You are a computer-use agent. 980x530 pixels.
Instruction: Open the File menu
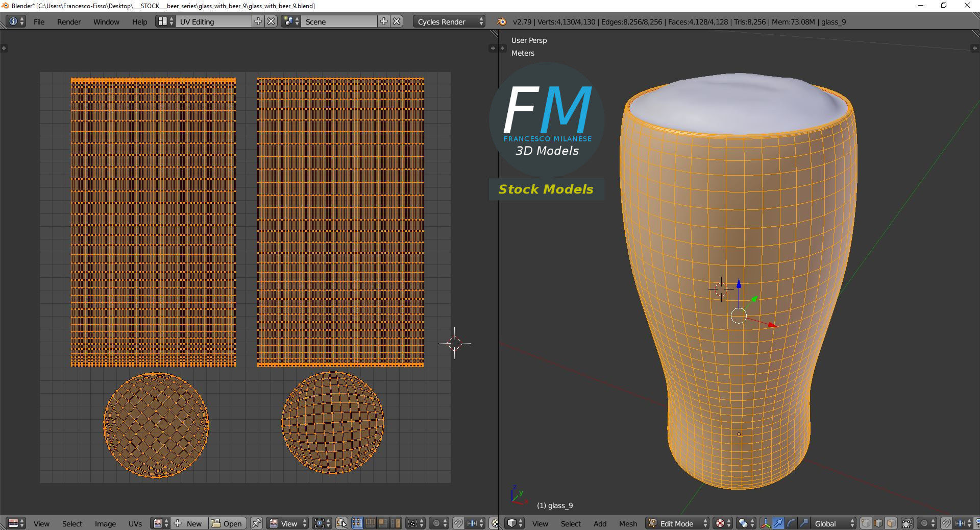click(x=39, y=22)
